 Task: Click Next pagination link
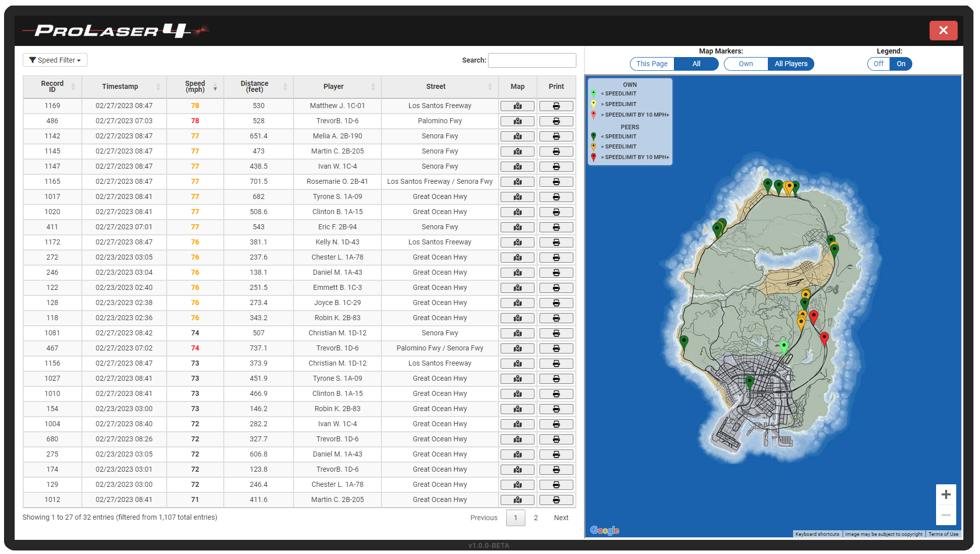point(561,518)
